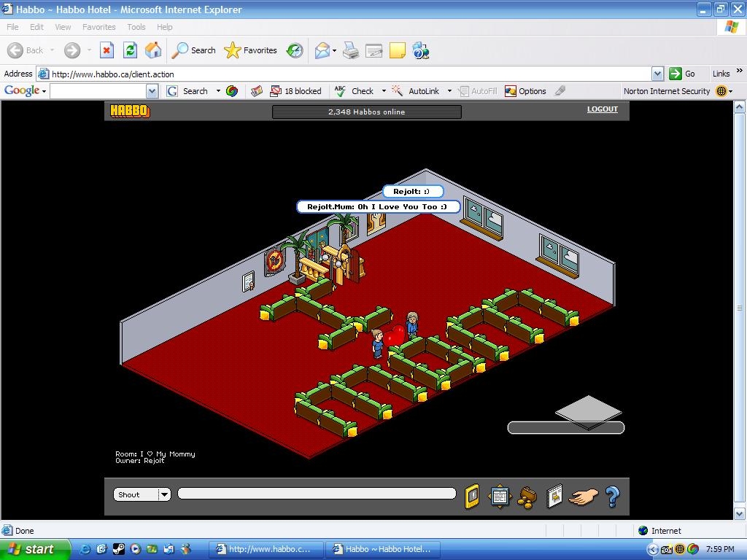Open the Search pane in the toolbar
747x560 pixels.
pyautogui.click(x=193, y=50)
